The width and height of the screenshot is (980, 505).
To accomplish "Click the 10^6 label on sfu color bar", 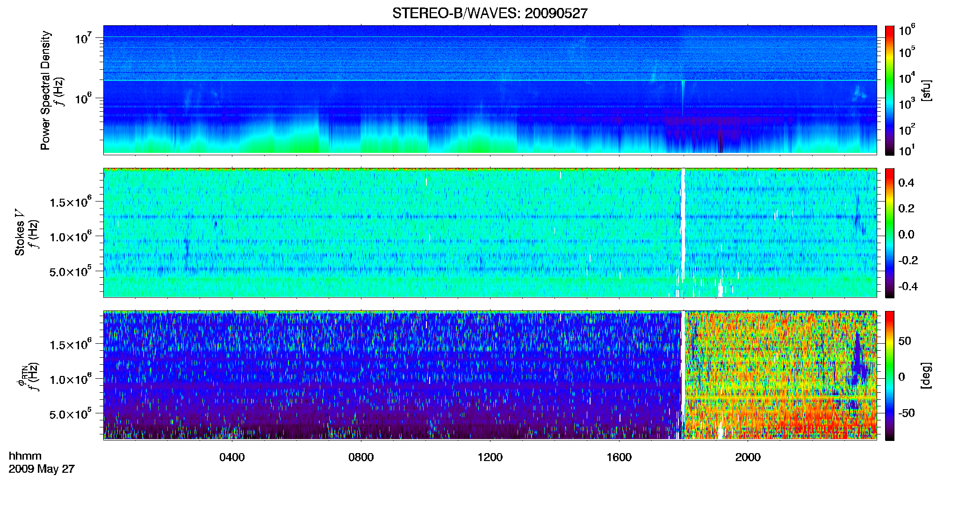I will (907, 30).
